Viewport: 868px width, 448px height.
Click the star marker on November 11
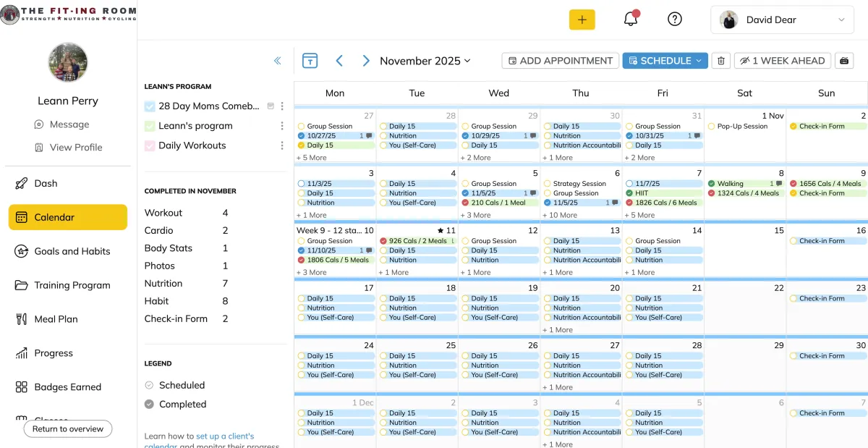pyautogui.click(x=441, y=231)
